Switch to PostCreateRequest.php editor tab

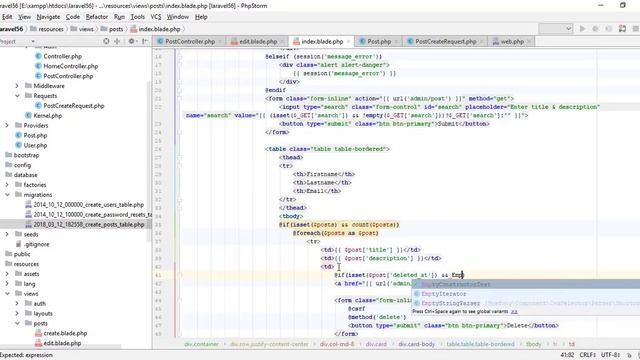tap(446, 42)
